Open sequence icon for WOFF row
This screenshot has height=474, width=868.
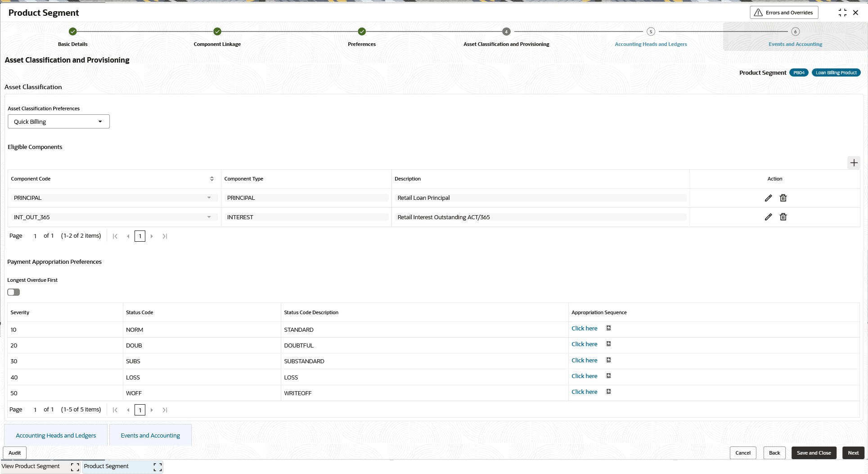608,392
